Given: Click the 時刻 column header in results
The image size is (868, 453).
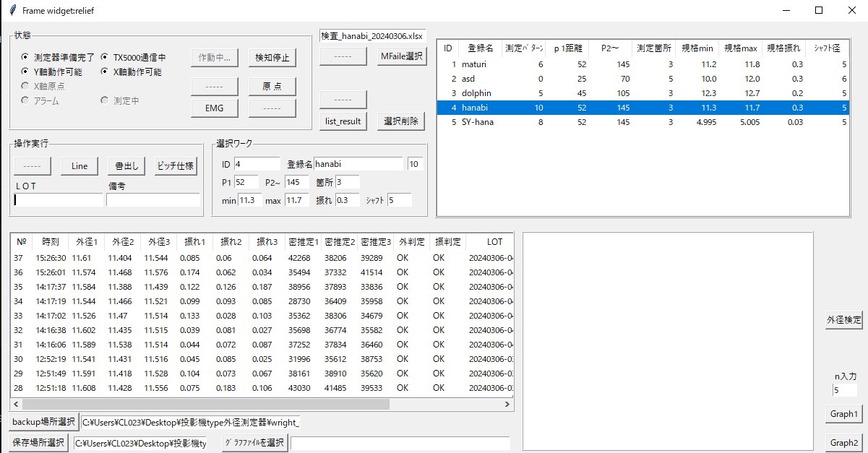Looking at the screenshot, I should click(51, 242).
